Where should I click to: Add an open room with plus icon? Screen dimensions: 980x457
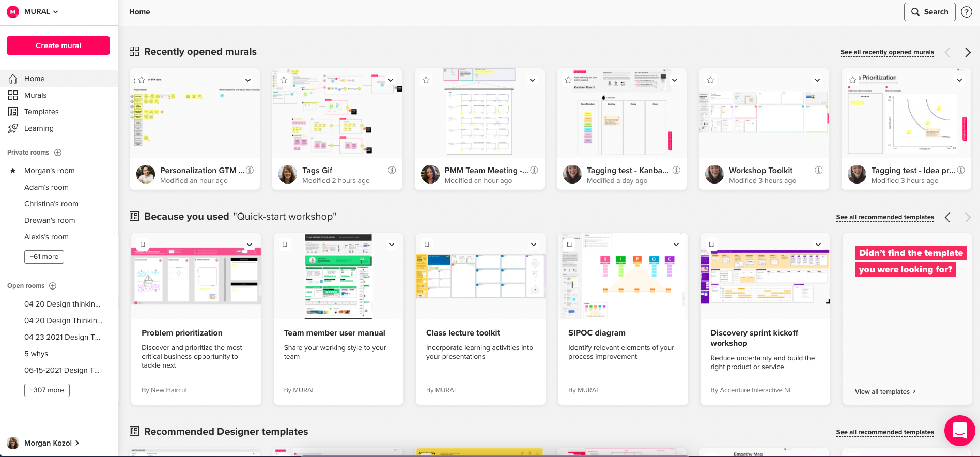point(53,286)
